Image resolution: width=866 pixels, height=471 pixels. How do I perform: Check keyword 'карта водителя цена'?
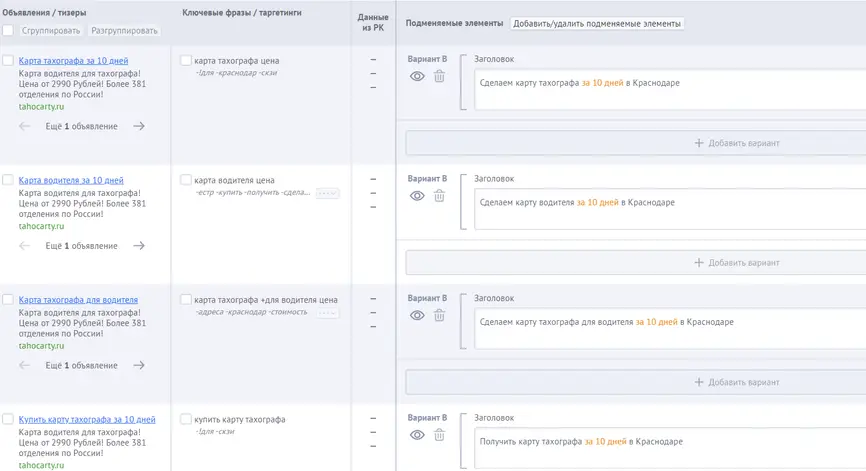pyautogui.click(x=186, y=179)
